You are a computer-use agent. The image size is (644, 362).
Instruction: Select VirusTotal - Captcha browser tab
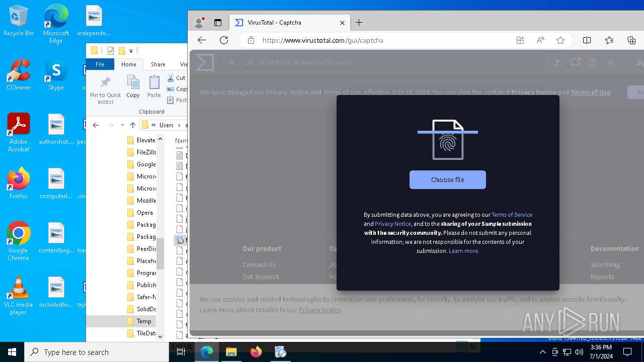point(289,23)
